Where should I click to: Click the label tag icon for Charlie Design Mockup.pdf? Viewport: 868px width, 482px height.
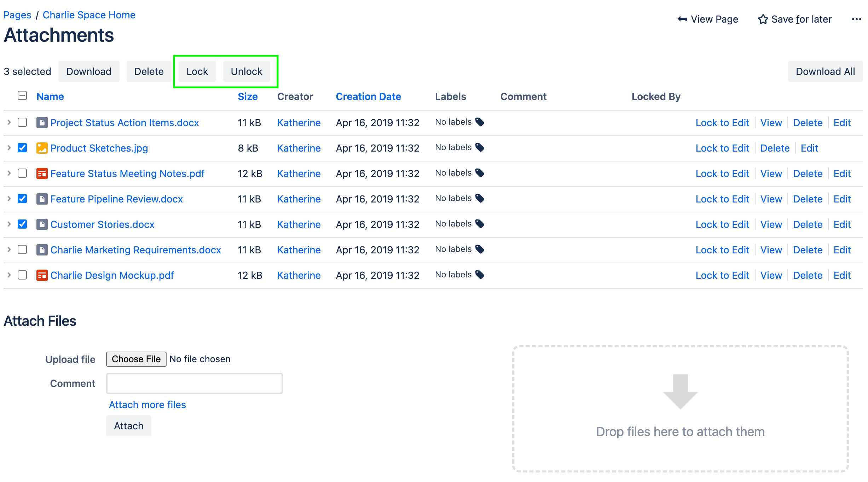(x=480, y=275)
